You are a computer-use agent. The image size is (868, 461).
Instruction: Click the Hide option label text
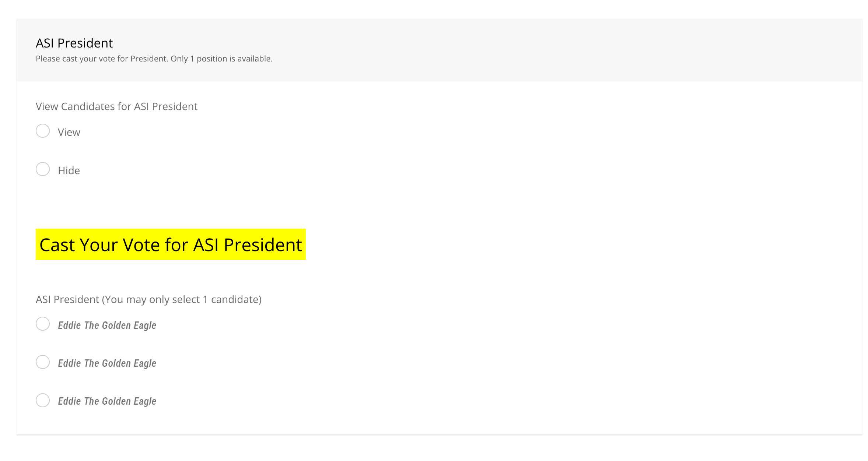(69, 170)
